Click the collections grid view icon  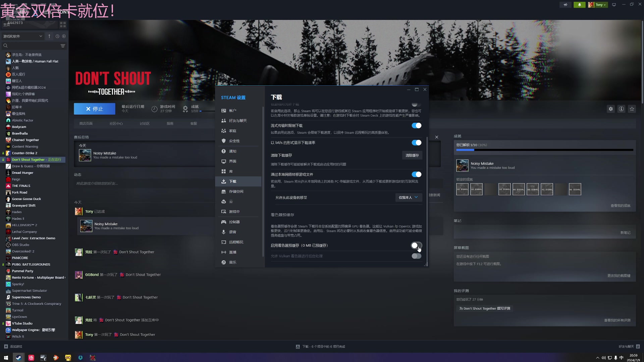[63, 24]
